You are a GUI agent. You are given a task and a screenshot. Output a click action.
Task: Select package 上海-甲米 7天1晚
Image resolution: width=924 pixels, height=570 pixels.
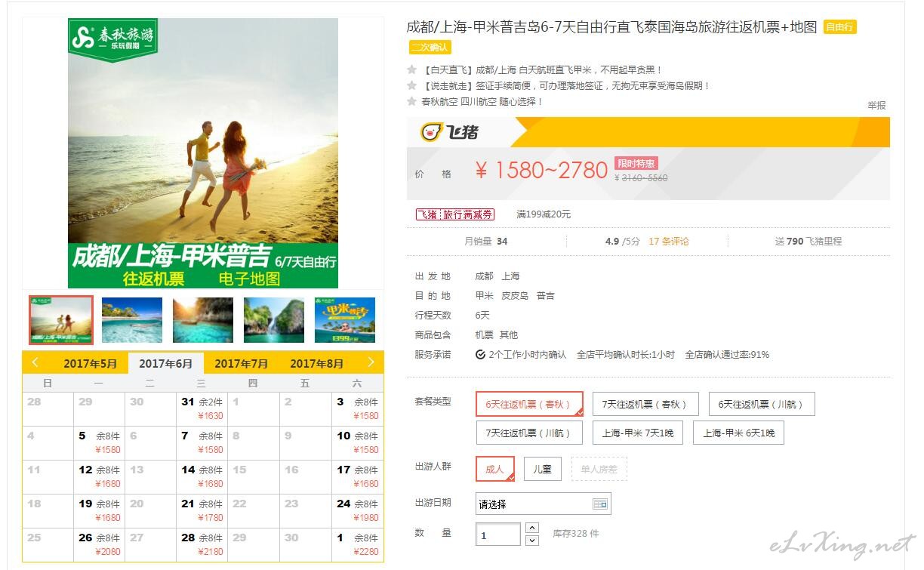click(638, 433)
